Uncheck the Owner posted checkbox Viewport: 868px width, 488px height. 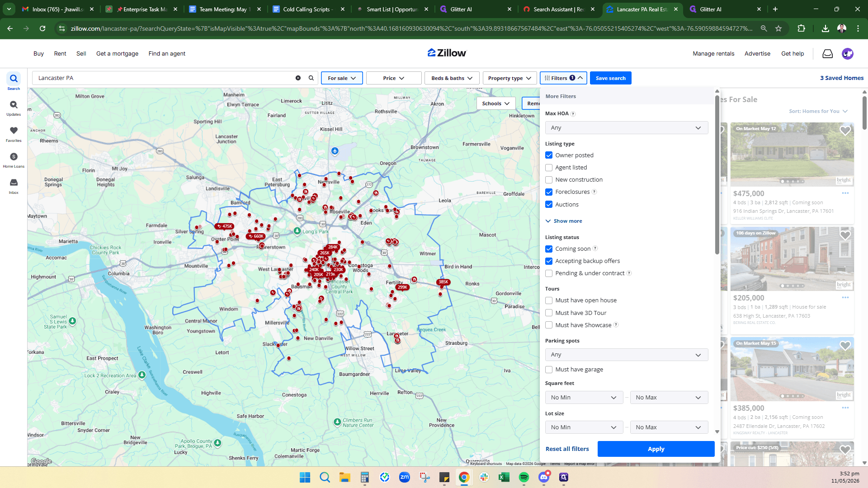[x=549, y=155]
